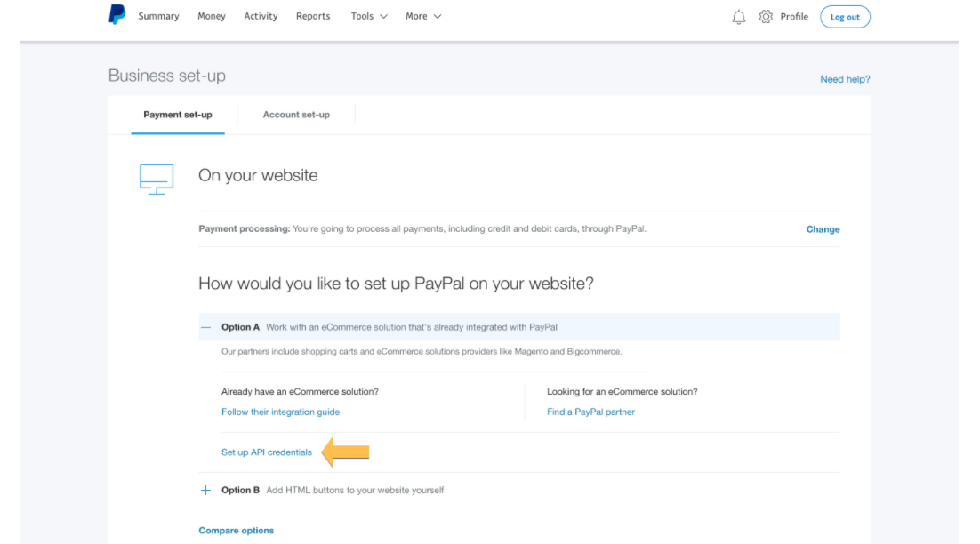Open Find a PayPal partner link
The height and width of the screenshot is (544, 980).
click(x=590, y=412)
